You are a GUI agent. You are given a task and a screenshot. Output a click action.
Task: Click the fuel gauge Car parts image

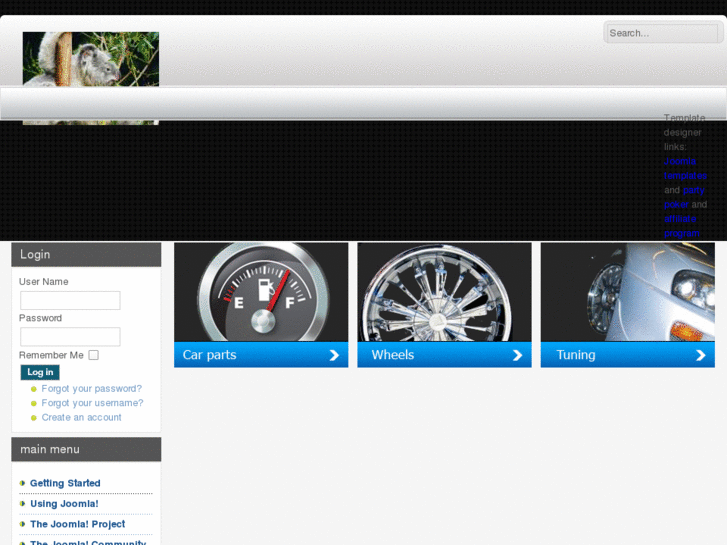coord(261,292)
